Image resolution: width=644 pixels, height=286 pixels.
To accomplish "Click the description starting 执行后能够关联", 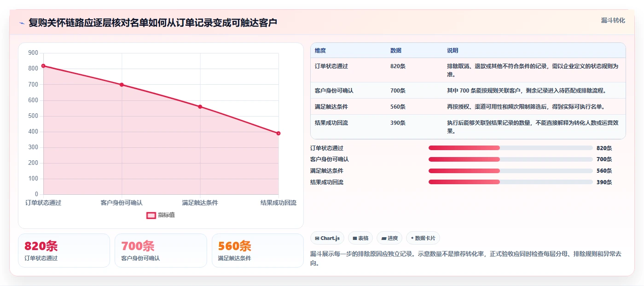I will pos(533,127).
